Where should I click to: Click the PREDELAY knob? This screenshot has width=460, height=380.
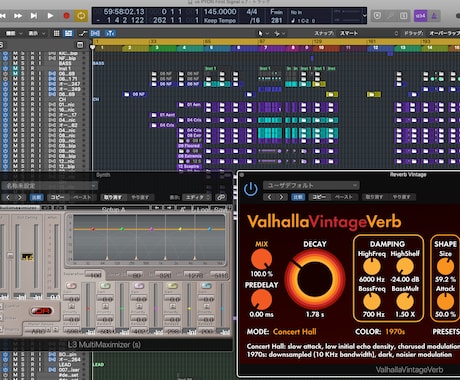coord(261,299)
